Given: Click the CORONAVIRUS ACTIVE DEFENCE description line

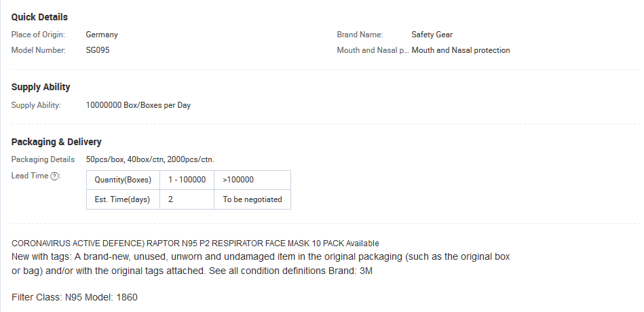Looking at the screenshot, I should click(195, 243).
